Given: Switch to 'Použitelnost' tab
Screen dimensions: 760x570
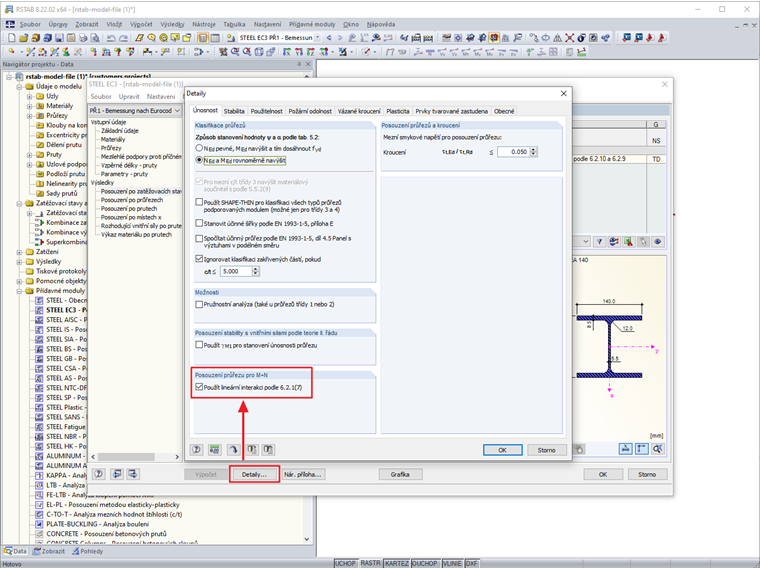Looking at the screenshot, I should coord(266,111).
